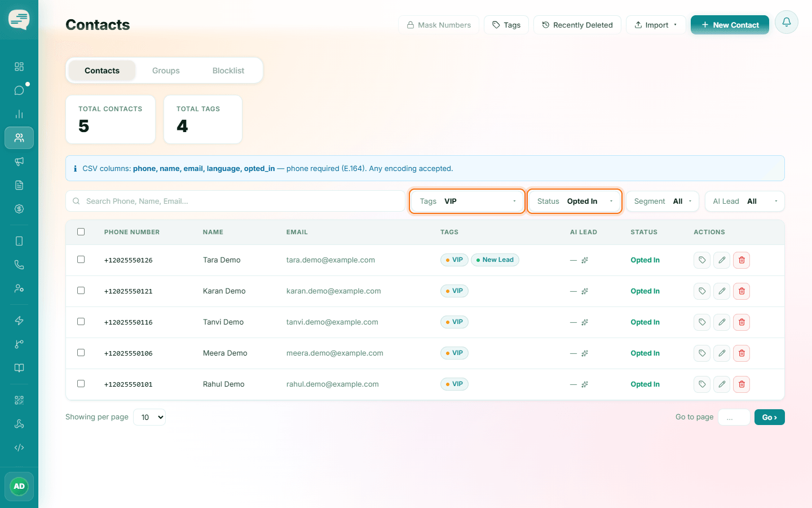This screenshot has height=508, width=812.
Task: Delete the Tara Demo contact
Action: [742, 260]
